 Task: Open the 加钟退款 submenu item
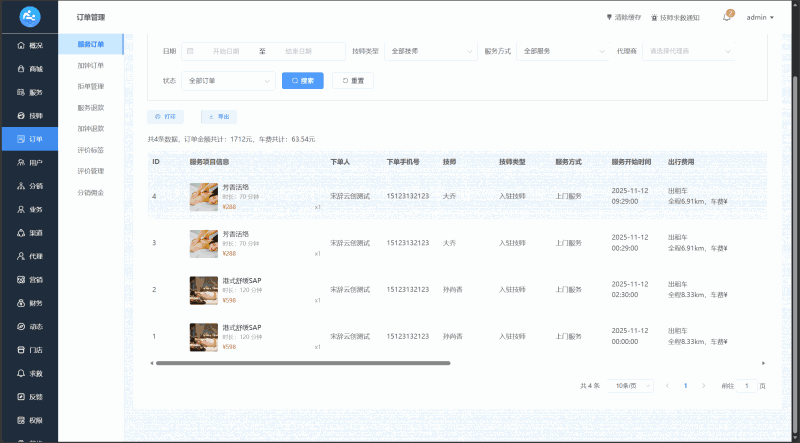click(x=91, y=129)
